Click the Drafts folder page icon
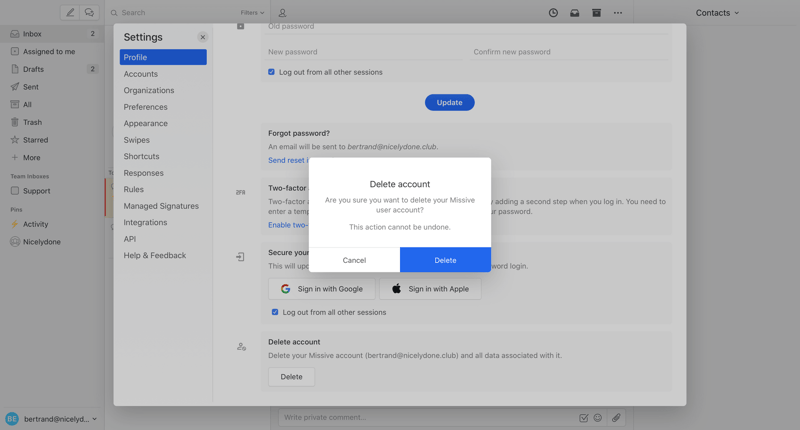This screenshot has height=430, width=800. click(x=15, y=69)
